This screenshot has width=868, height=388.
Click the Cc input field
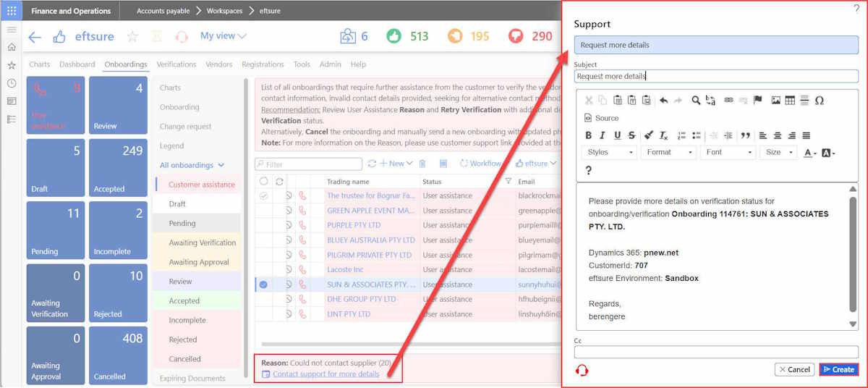[716, 352]
